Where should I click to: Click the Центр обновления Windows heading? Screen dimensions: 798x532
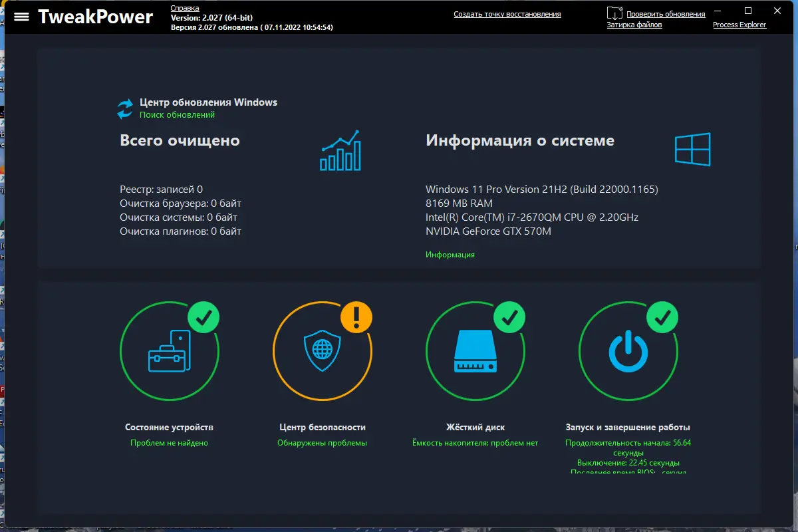208,102
